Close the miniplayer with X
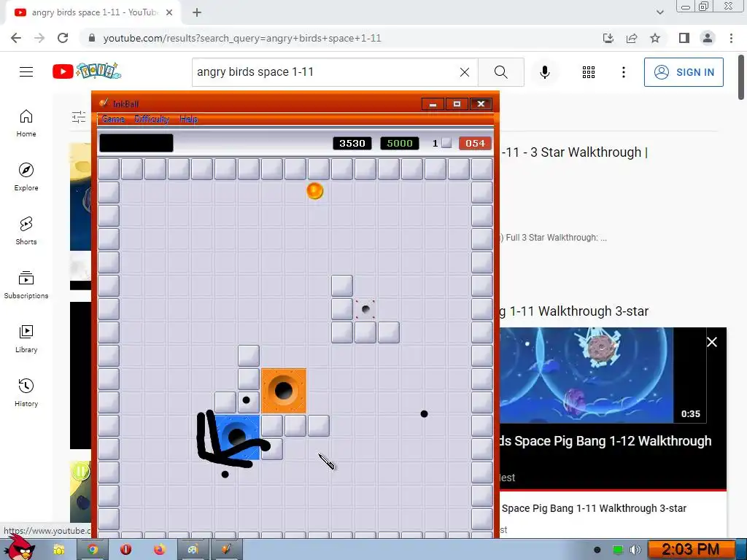 pyautogui.click(x=712, y=342)
